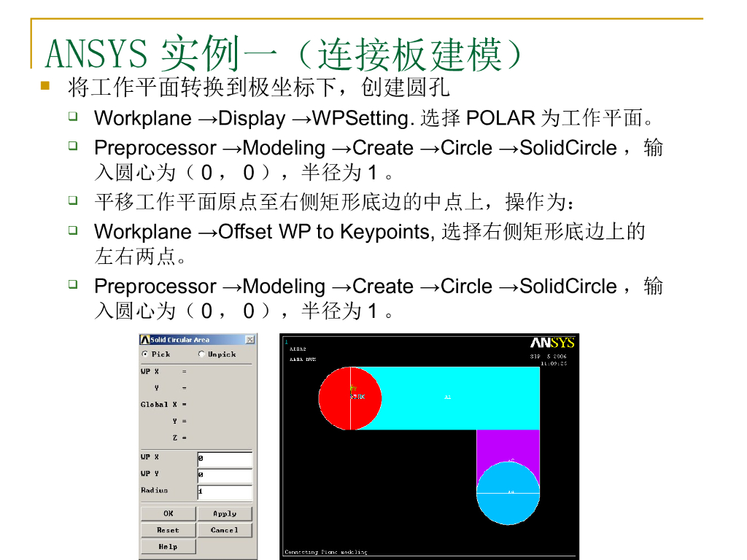Click the Apply button
The image size is (747, 560).
click(225, 513)
